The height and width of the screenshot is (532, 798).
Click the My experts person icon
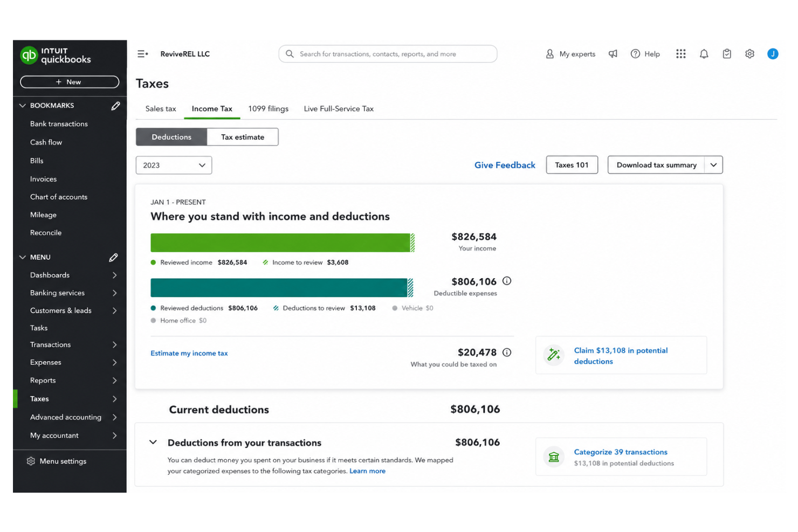click(550, 54)
